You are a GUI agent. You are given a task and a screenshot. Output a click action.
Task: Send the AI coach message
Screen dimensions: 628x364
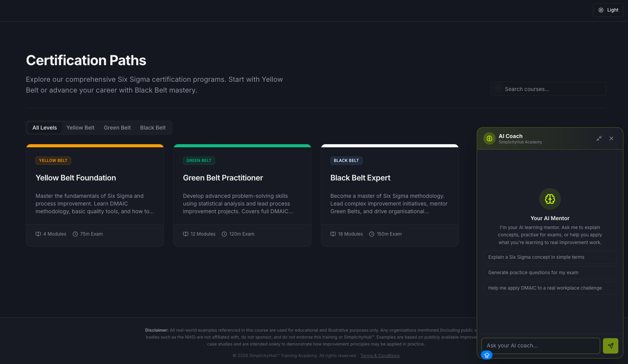[610, 346]
